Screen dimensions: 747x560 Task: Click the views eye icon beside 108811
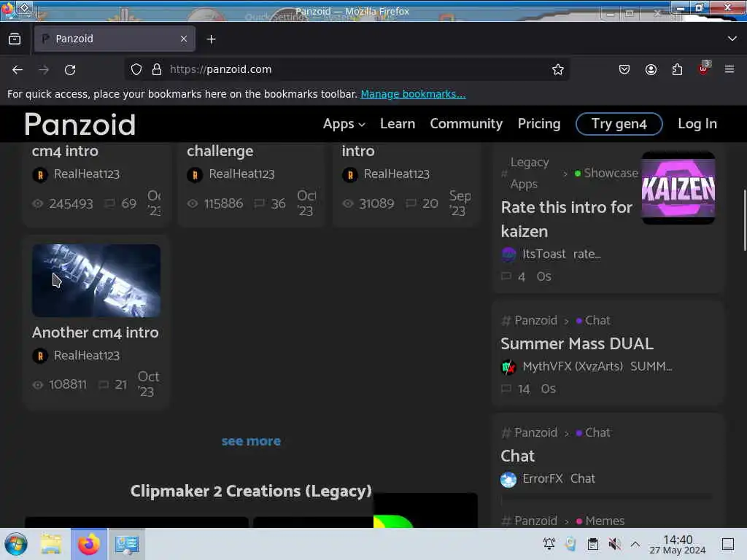pos(38,385)
